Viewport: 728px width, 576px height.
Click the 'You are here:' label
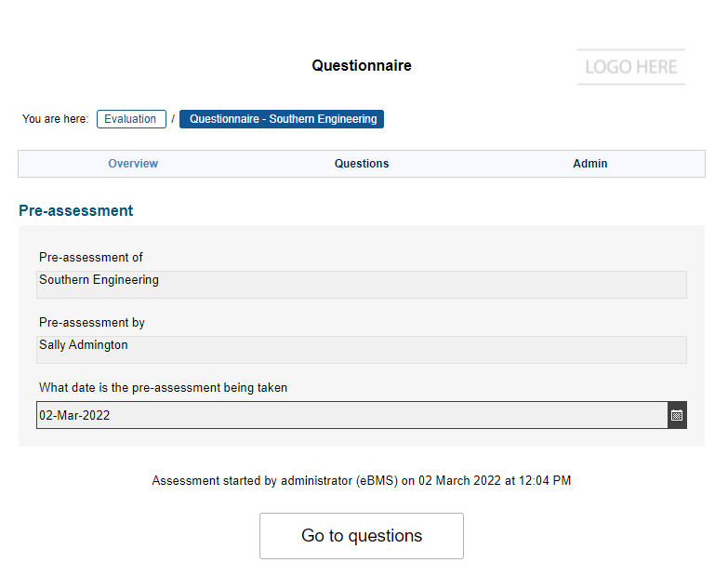tap(55, 119)
